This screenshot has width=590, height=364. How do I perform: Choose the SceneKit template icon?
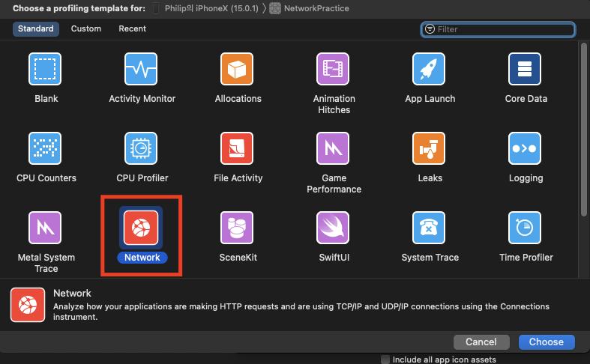237,228
